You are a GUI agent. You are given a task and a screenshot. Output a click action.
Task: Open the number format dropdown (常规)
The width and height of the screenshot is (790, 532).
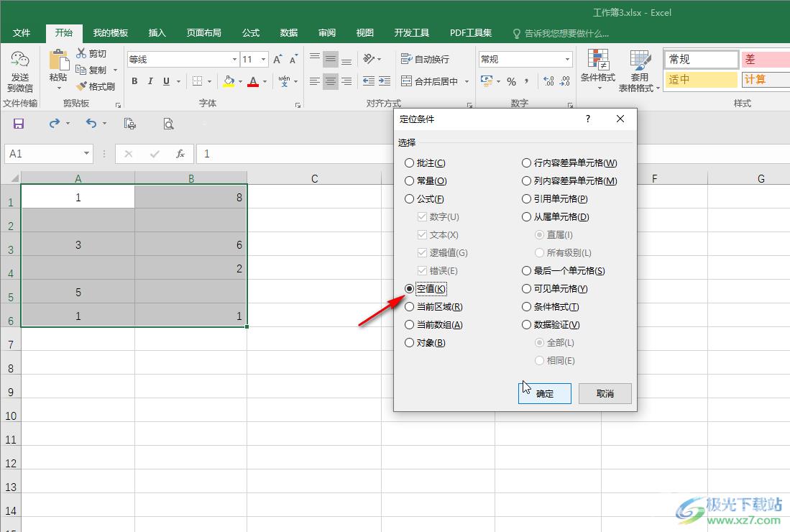(x=567, y=60)
